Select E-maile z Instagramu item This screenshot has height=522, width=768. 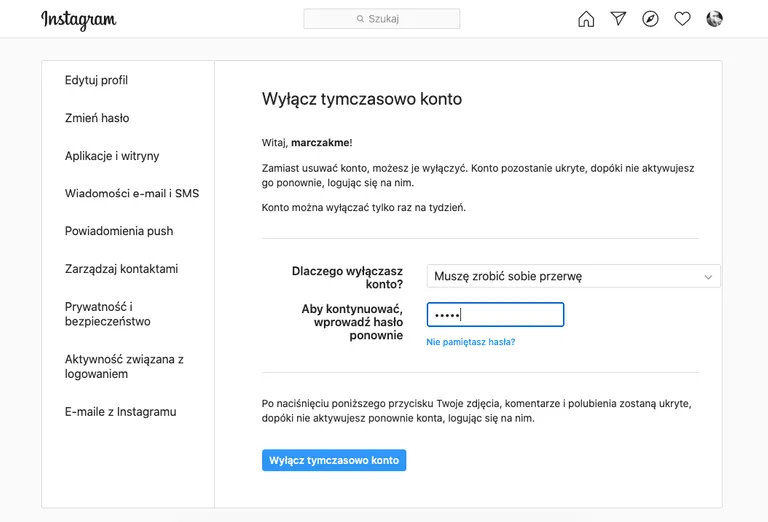click(x=120, y=412)
